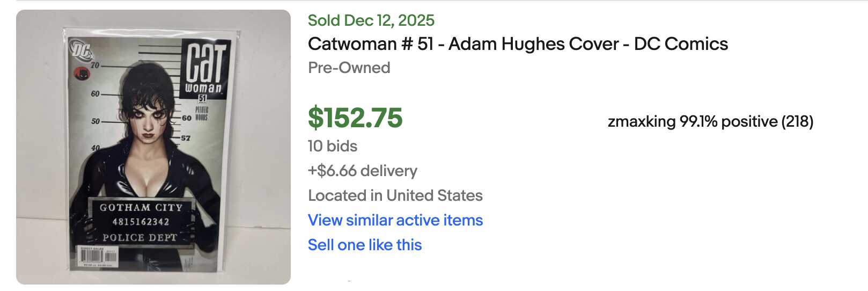
Task: Click the height mark 70 on cover
Action: click(x=95, y=66)
